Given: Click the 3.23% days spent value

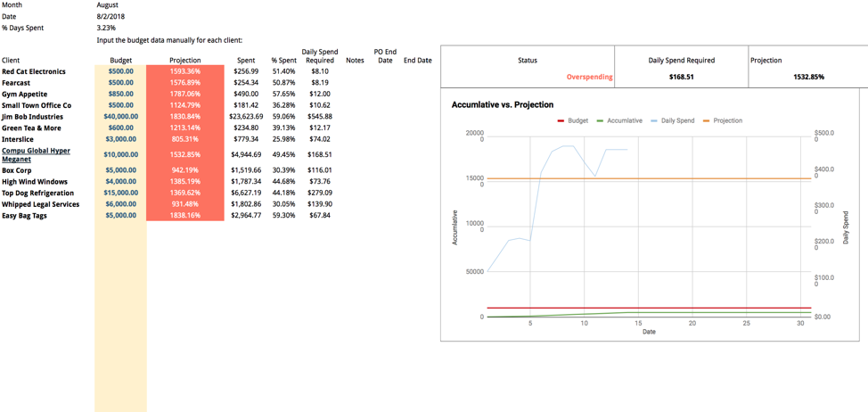Looking at the screenshot, I should (x=107, y=29).
